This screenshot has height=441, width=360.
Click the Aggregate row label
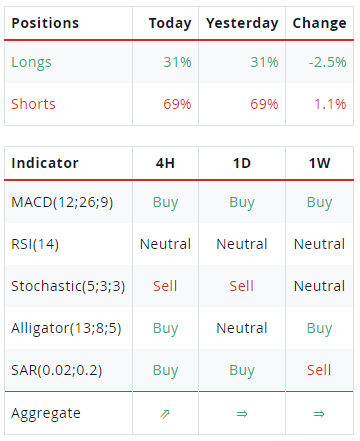tap(46, 414)
